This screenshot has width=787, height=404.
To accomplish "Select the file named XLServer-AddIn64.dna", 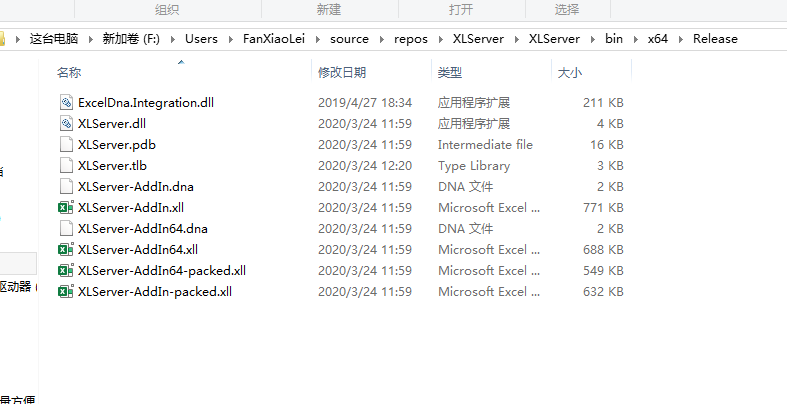I will (x=143, y=229).
